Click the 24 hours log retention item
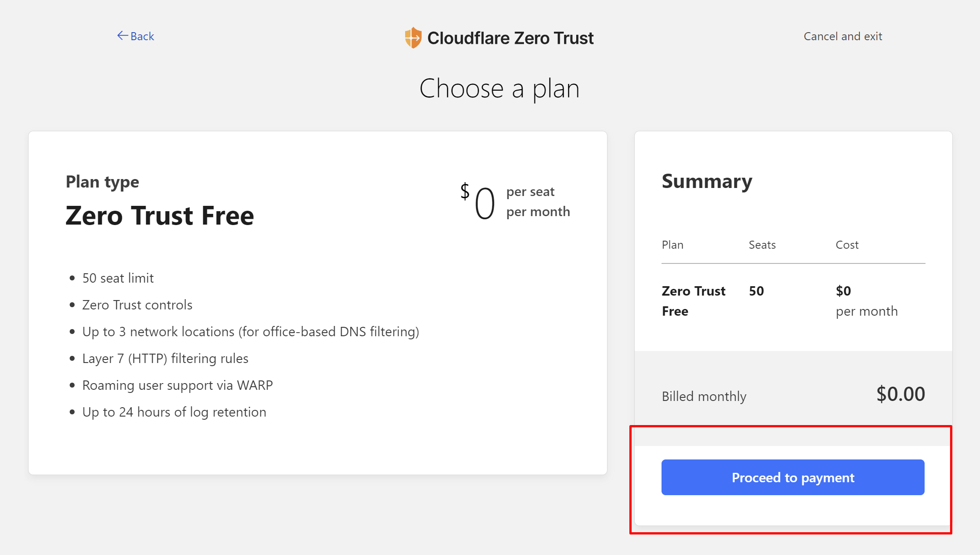Viewport: 980px width, 555px height. coord(174,412)
